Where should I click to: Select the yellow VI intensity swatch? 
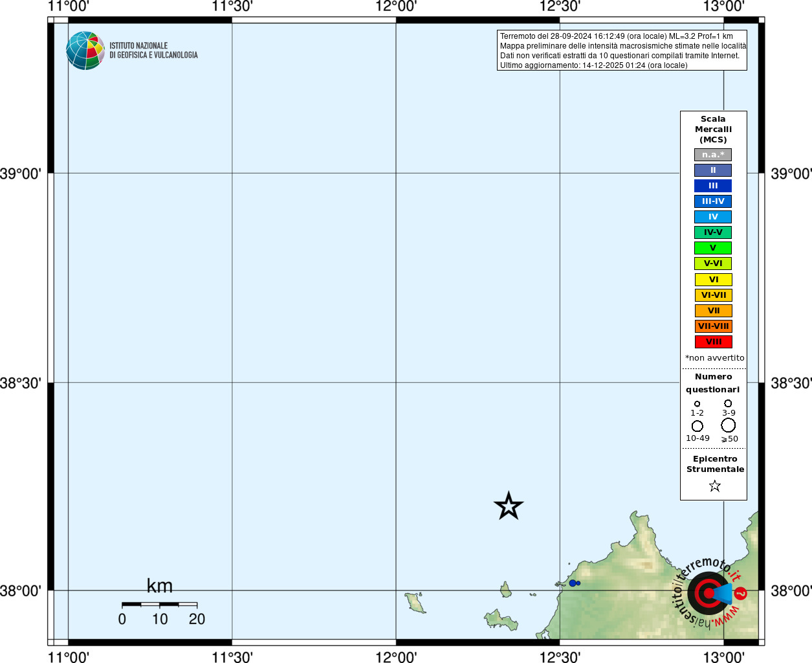click(713, 280)
